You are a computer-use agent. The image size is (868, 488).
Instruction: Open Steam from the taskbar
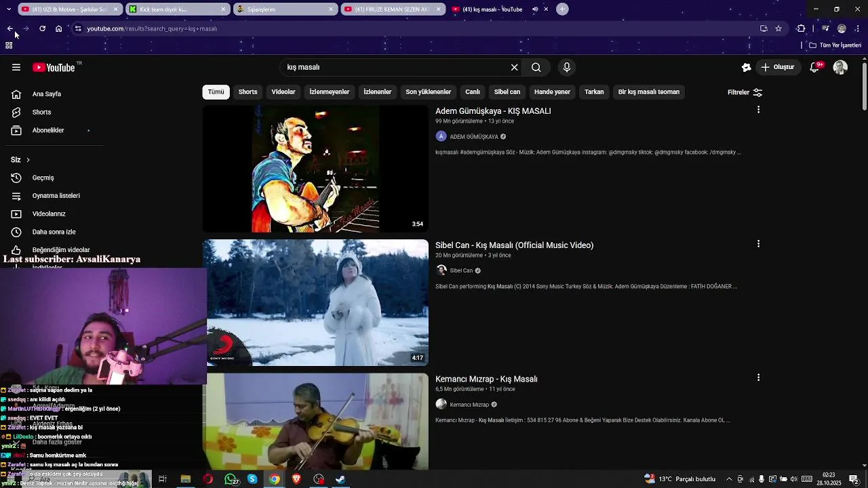pyautogui.click(x=340, y=479)
